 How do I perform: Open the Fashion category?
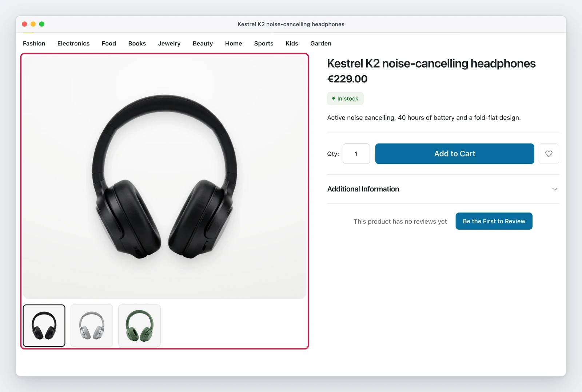tap(34, 43)
